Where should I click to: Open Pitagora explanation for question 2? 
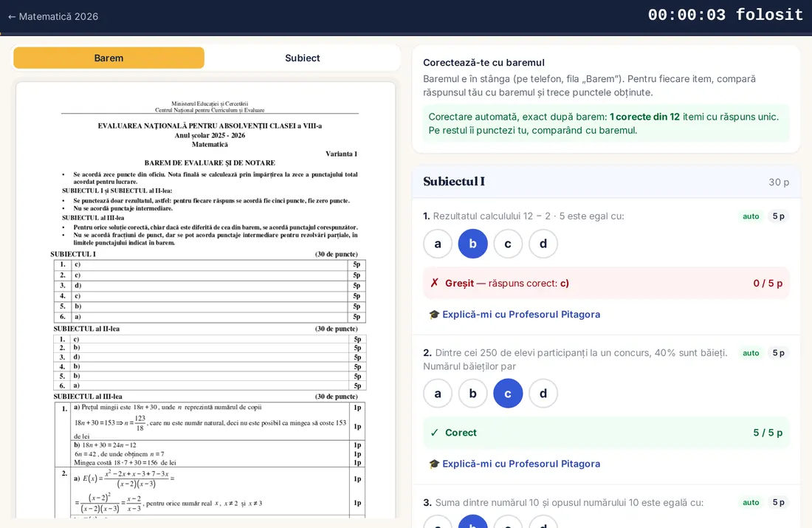pyautogui.click(x=515, y=464)
